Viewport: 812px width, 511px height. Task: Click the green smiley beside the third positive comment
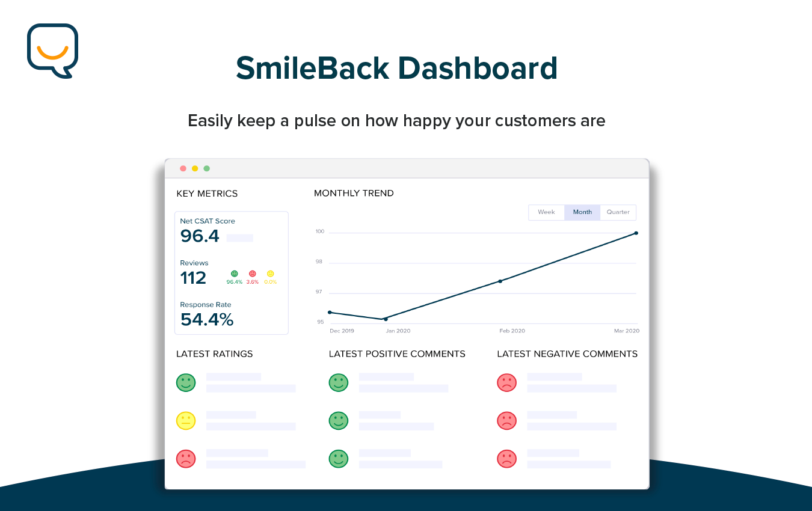pos(339,459)
